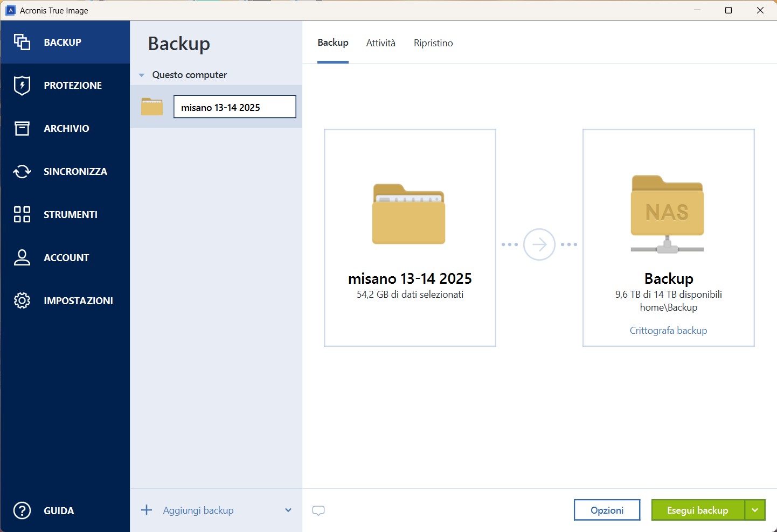The height and width of the screenshot is (532, 777).
Task: Open the Account section
Action: (66, 258)
